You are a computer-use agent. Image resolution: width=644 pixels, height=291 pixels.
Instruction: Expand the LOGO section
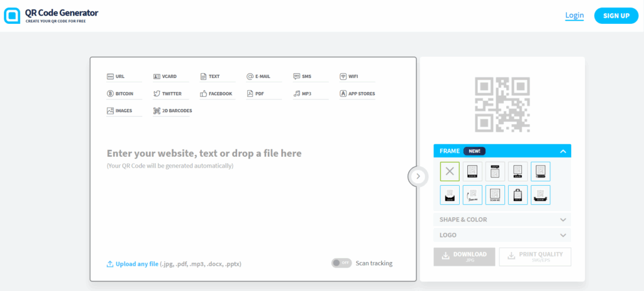pyautogui.click(x=502, y=235)
